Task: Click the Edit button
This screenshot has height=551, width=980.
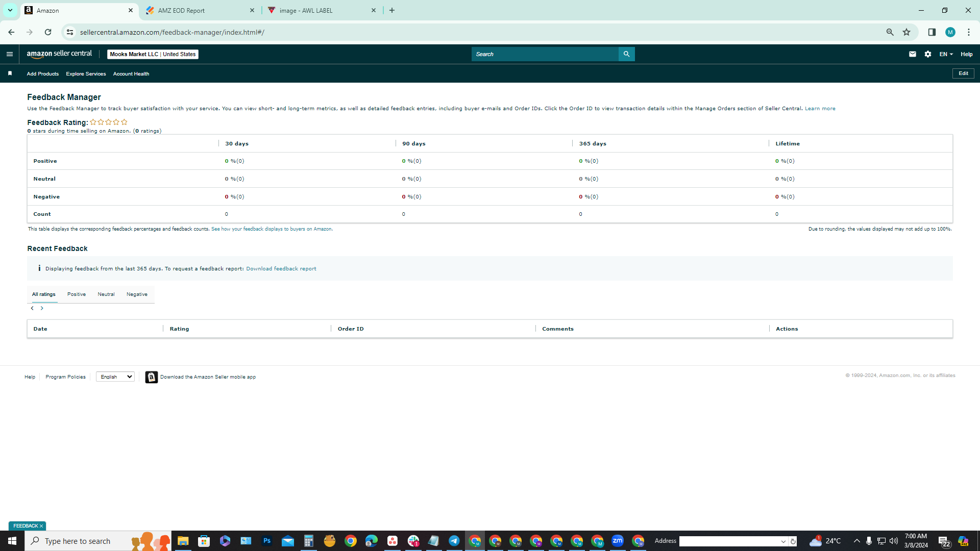Action: pyautogui.click(x=963, y=73)
